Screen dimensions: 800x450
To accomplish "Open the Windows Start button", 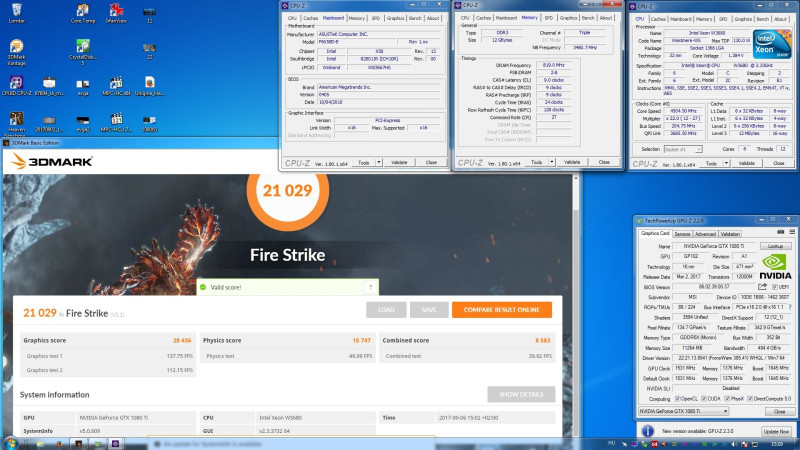I will pos(11,443).
